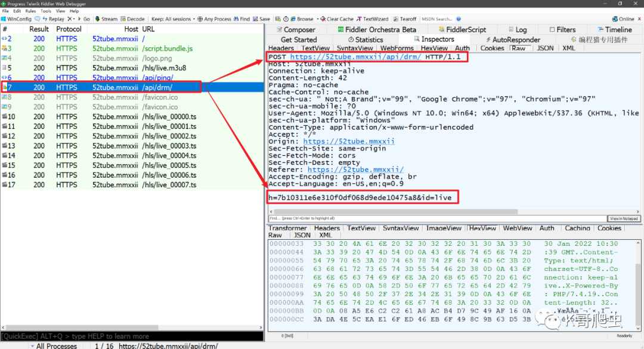Click the QuickExec command input box
Screen dimensions: 644x349
tap(131, 336)
